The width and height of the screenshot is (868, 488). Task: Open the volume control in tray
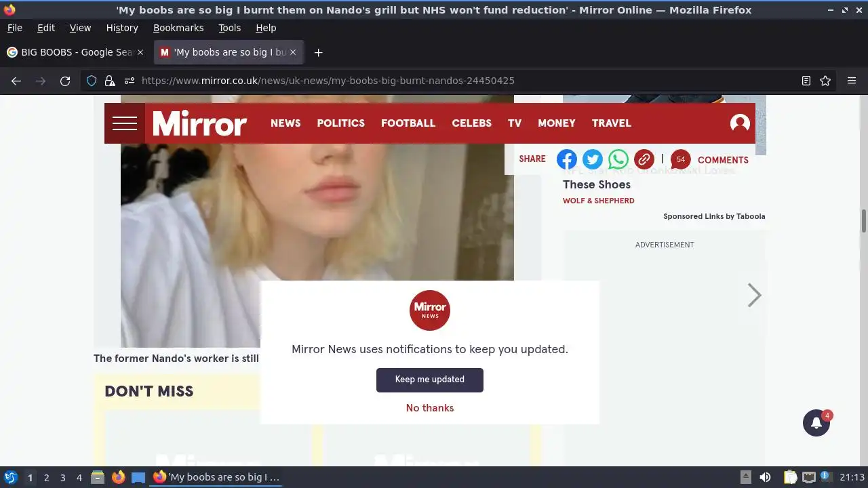pos(765,477)
